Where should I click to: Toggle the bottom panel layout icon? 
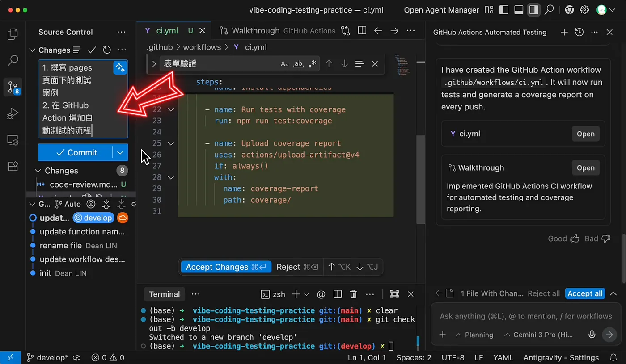(x=519, y=10)
